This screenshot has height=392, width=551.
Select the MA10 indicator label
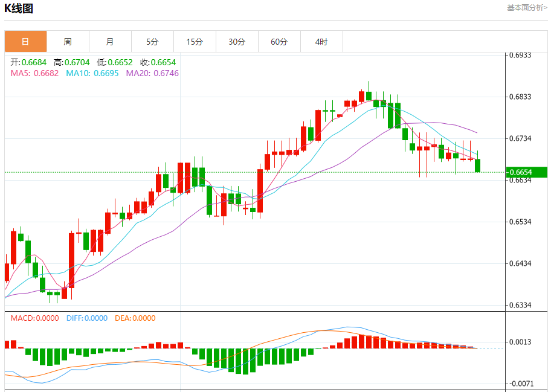point(92,73)
